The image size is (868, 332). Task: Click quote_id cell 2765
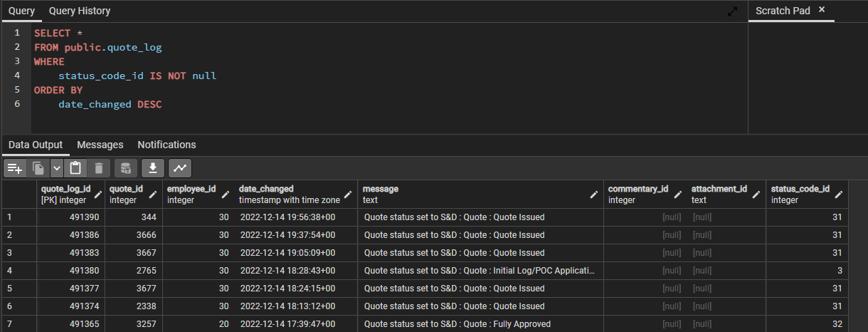[134, 271]
